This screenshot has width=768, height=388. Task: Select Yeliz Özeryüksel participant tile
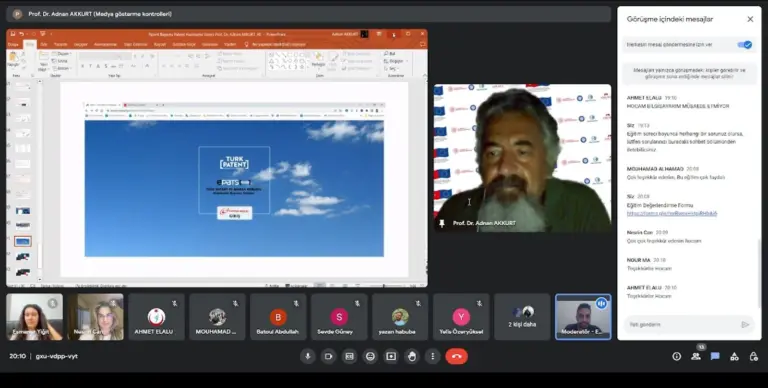pyautogui.click(x=461, y=317)
